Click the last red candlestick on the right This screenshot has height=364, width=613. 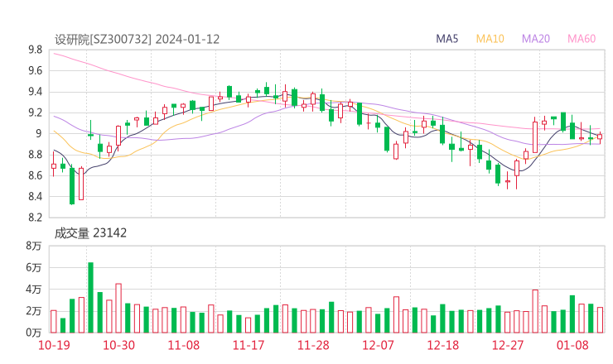600,136
